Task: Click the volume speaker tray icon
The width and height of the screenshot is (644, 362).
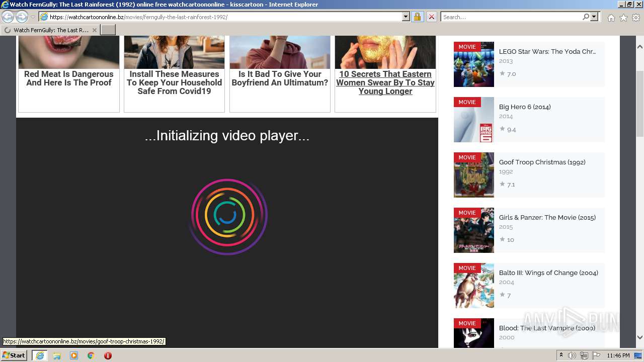Action: tap(572, 355)
